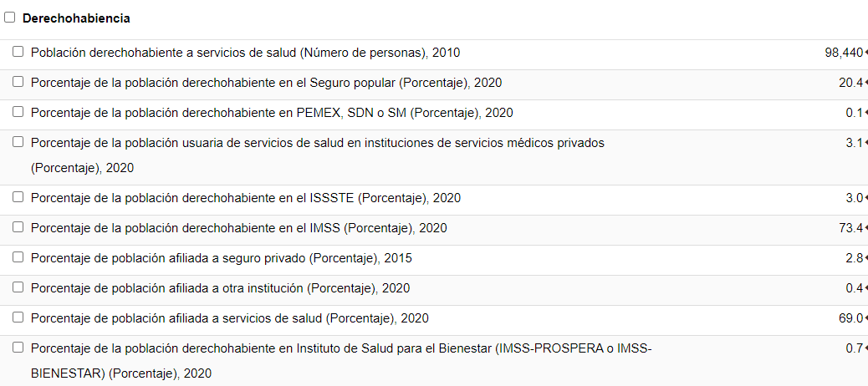Tick the IMSS 2020 percentage checkbox
The image size is (868, 386).
pyautogui.click(x=18, y=227)
